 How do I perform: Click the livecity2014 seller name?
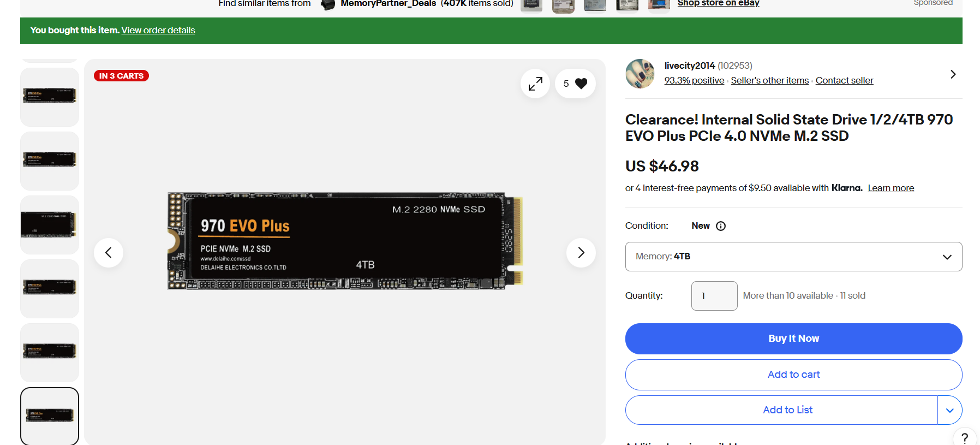tap(690, 66)
